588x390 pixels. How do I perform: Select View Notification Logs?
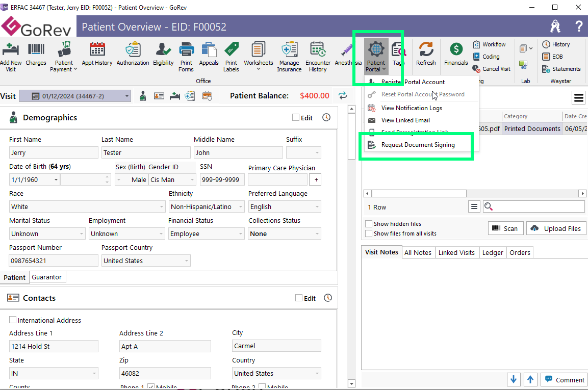pos(412,108)
